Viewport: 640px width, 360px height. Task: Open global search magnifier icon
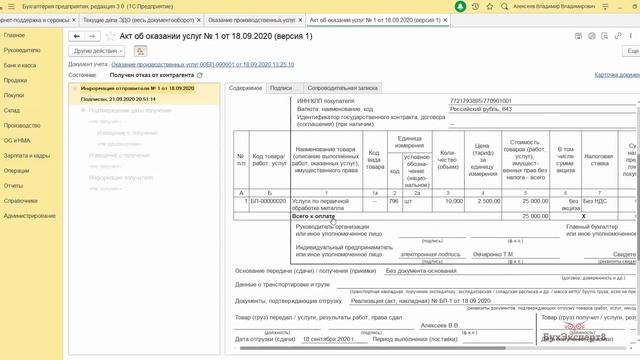pos(504,7)
